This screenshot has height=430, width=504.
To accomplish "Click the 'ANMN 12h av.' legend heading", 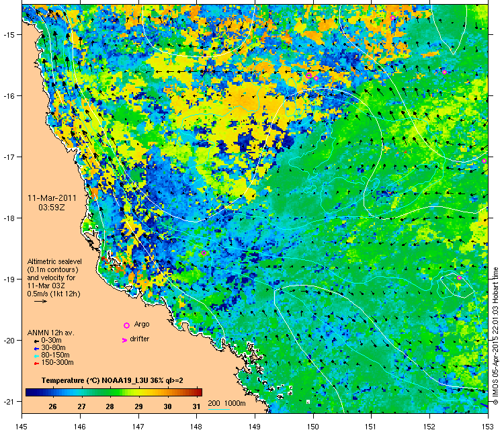I will coord(50,333).
